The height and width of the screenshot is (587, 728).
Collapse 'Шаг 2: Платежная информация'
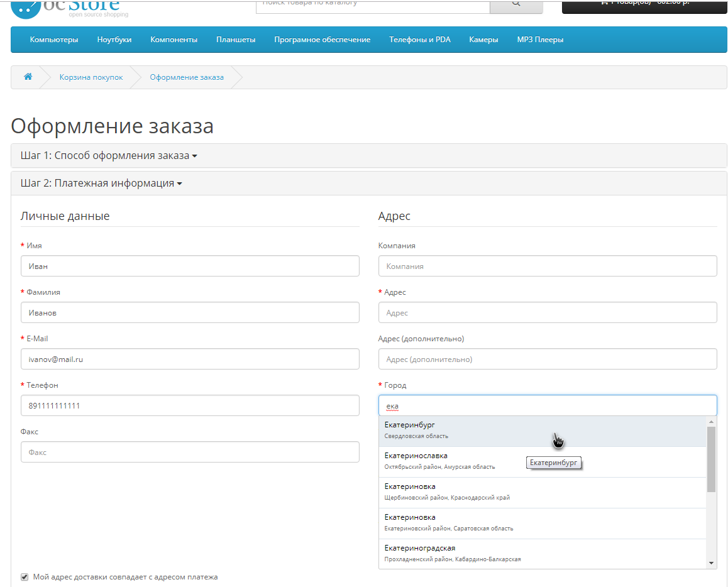point(101,184)
